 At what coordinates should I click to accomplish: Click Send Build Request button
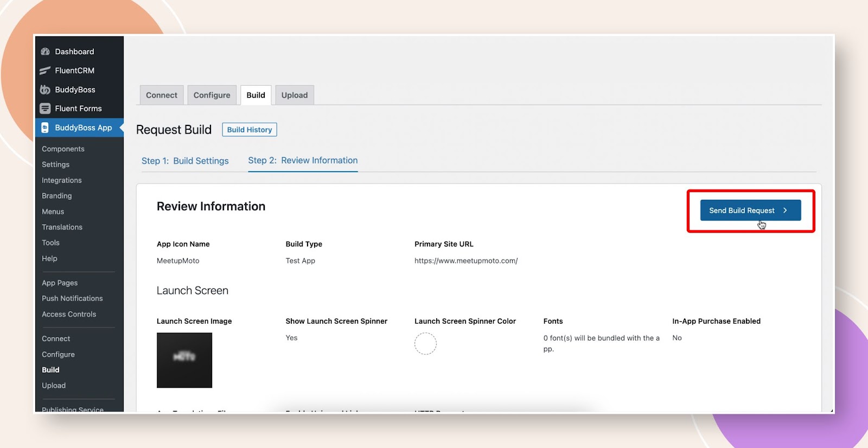coord(750,210)
